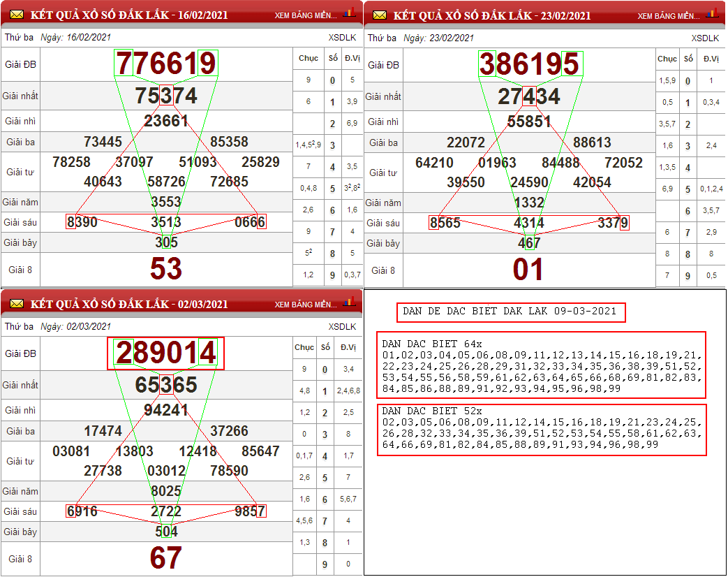Viewport: 728px width, 577px height.
Task: Click sixth prize number 6916
Action: tap(82, 511)
